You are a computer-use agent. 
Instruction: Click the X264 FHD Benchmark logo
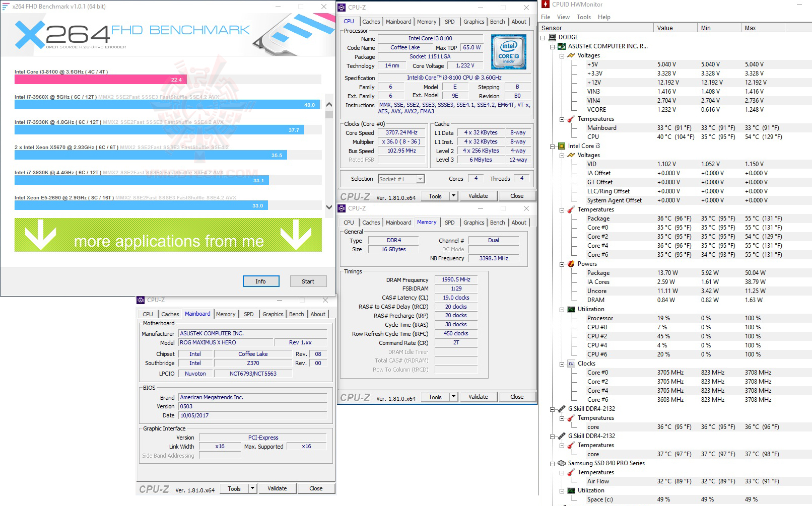pyautogui.click(x=132, y=34)
